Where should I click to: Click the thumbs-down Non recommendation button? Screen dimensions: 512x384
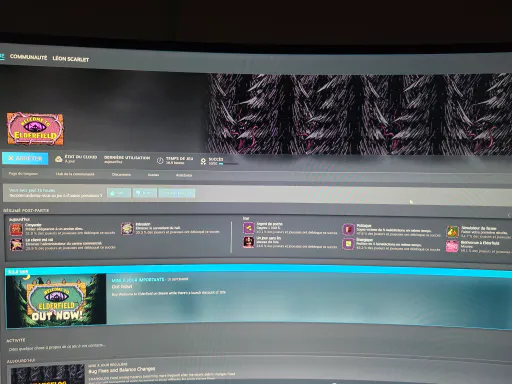[145, 193]
